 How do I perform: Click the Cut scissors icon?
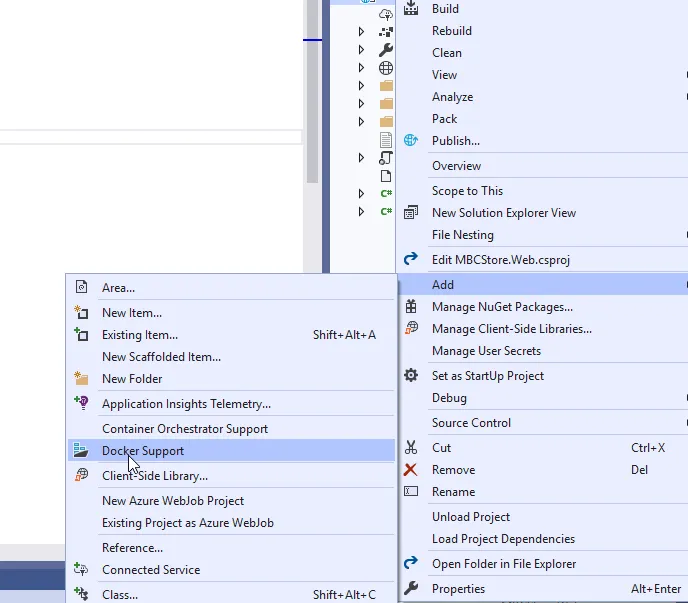(x=411, y=447)
